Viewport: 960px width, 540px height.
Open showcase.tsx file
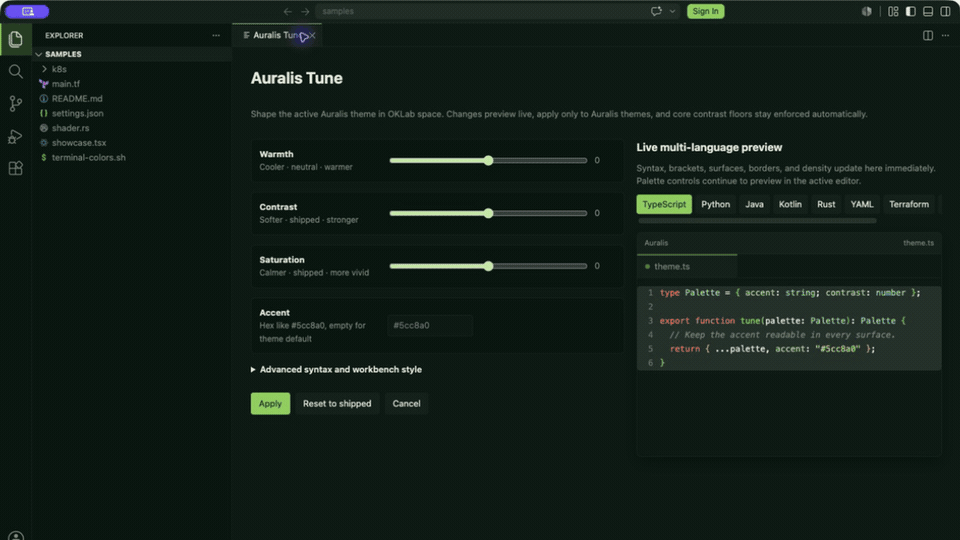(x=132, y=143)
